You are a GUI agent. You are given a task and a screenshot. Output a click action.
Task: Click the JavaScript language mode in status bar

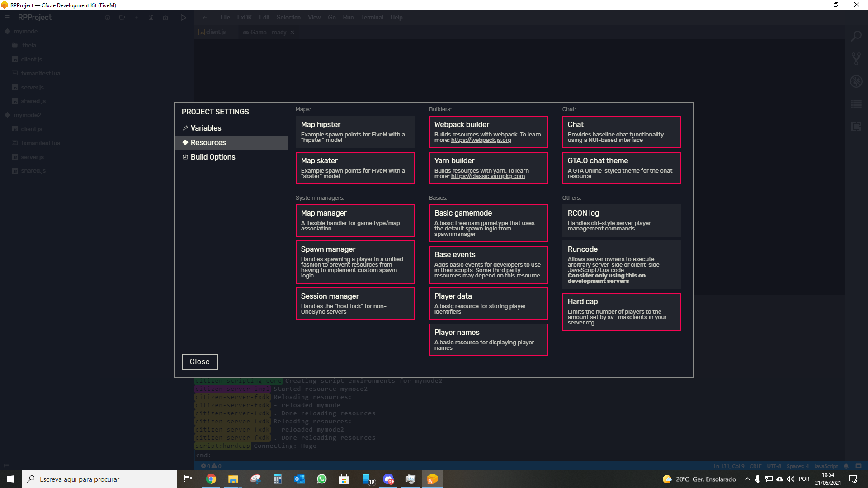[x=826, y=466]
